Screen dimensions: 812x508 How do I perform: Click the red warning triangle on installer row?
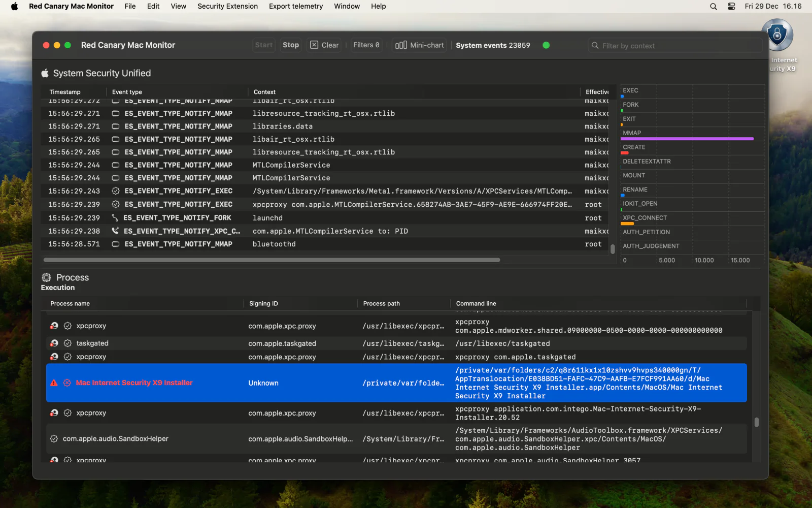pos(54,383)
